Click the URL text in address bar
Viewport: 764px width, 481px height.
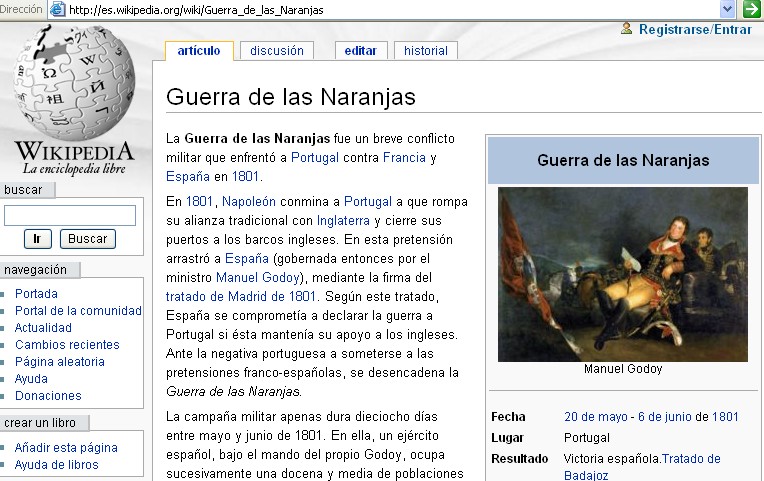(x=196, y=10)
